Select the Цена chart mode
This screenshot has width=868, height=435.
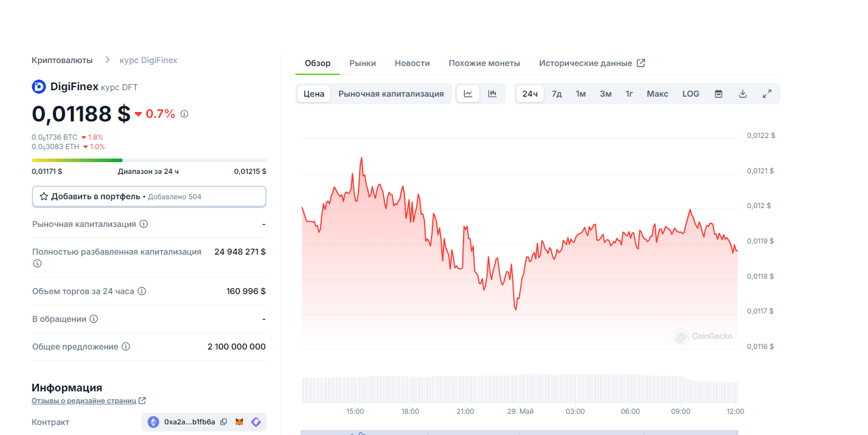(x=314, y=94)
